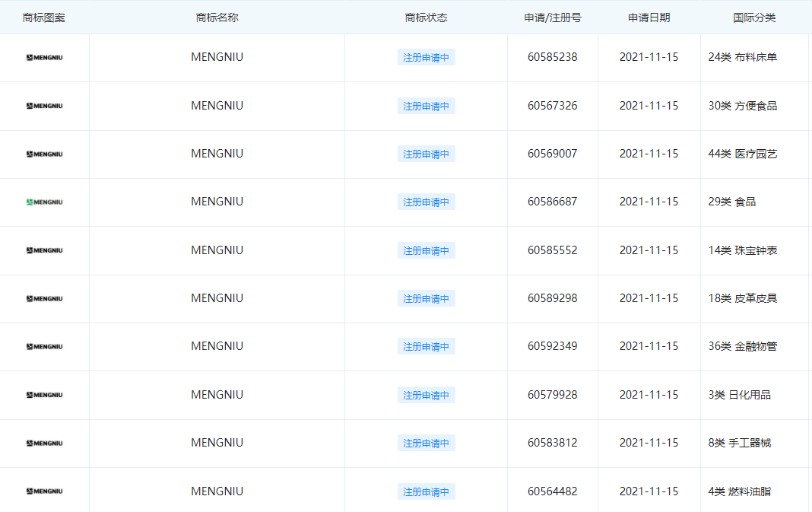Click MENGNIU name in row 60585238
812x512 pixels.
(217, 57)
